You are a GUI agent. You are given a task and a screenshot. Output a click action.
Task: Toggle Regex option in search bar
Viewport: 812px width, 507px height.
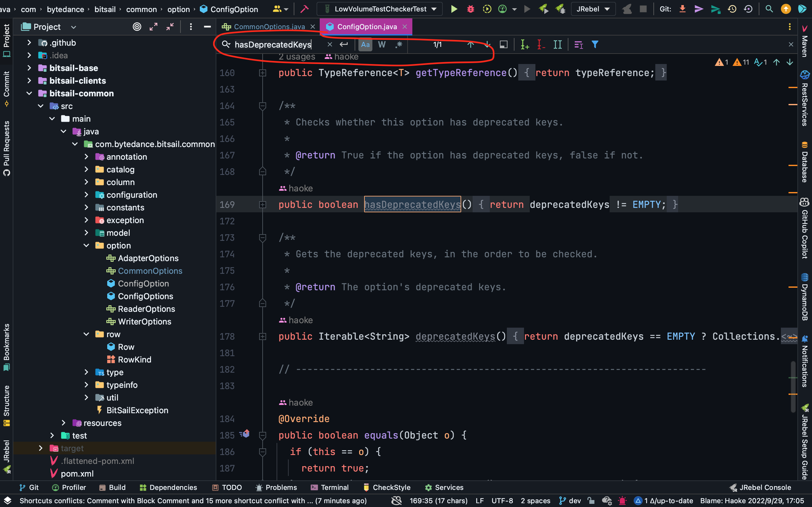coord(398,45)
